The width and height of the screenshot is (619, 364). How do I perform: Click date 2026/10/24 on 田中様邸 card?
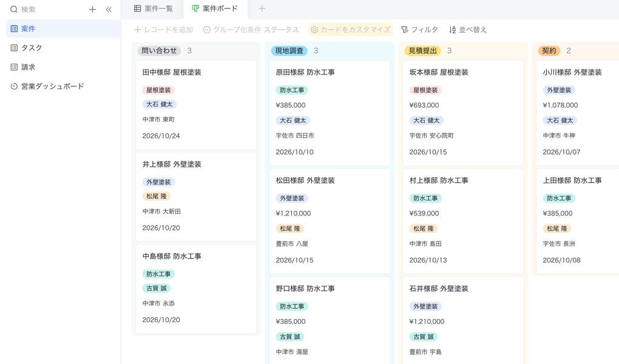[161, 136]
